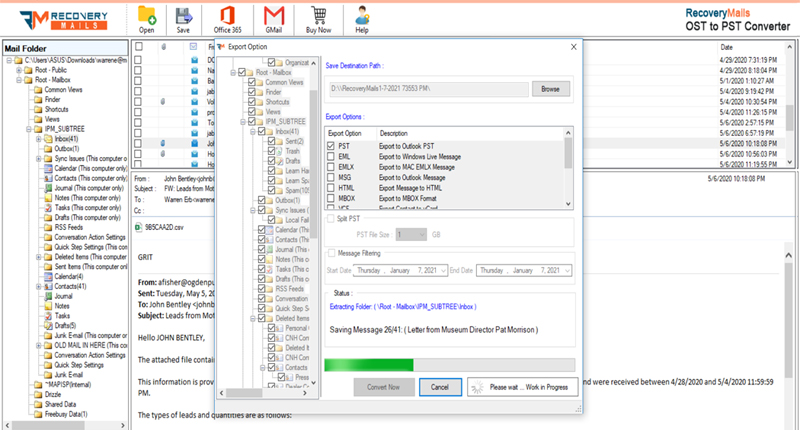Image resolution: width=800 pixels, height=430 pixels.
Task: Click the Convert Now button
Action: coord(383,387)
